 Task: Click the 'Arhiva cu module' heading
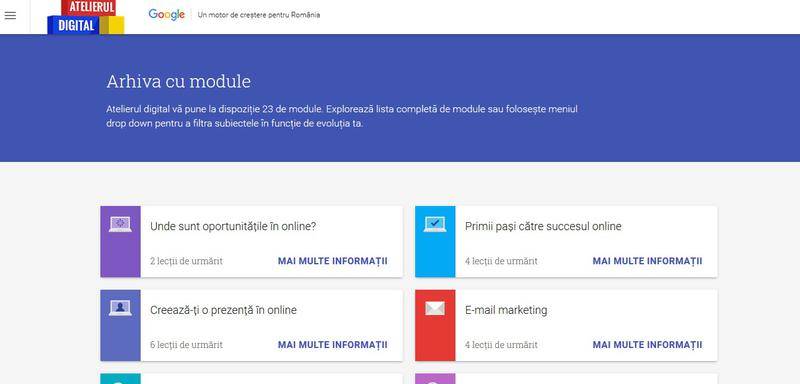(179, 82)
